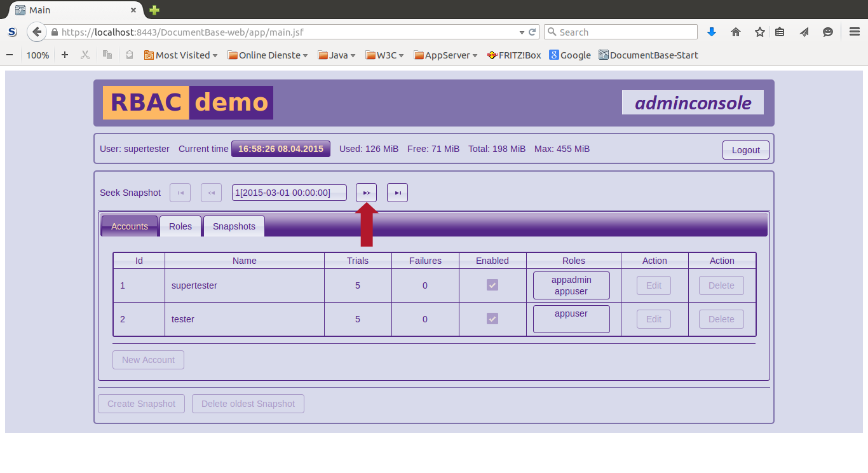Viewport: 868px width, 473px height.
Task: Open the AppServer bookmark folder dropdown
Action: click(x=446, y=55)
